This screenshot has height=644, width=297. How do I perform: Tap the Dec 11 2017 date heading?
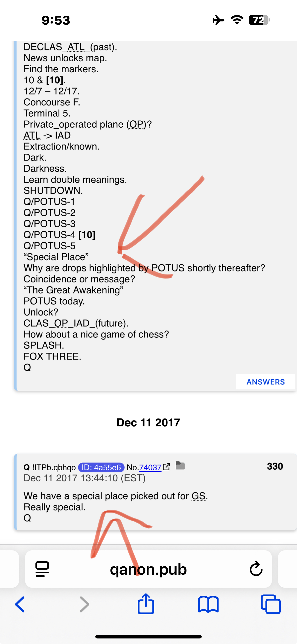(148, 422)
